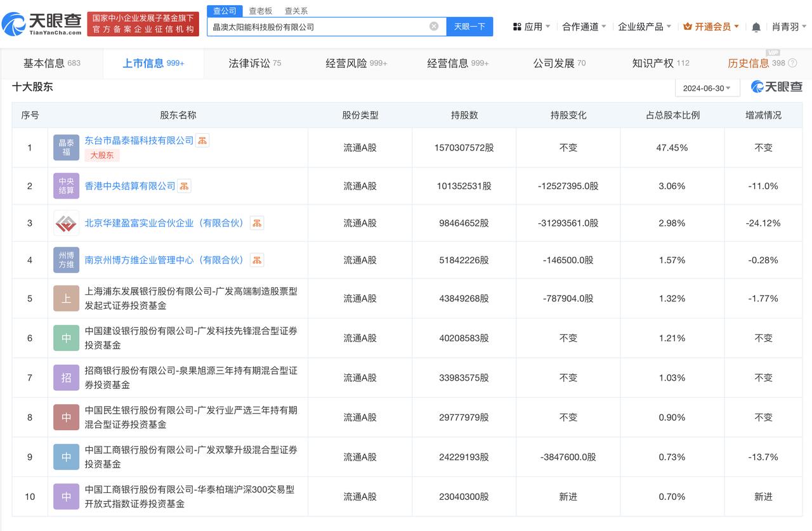Image resolution: width=812 pixels, height=531 pixels.
Task: Click the 晶泰福 shareholder avatar
Action: 67,148
